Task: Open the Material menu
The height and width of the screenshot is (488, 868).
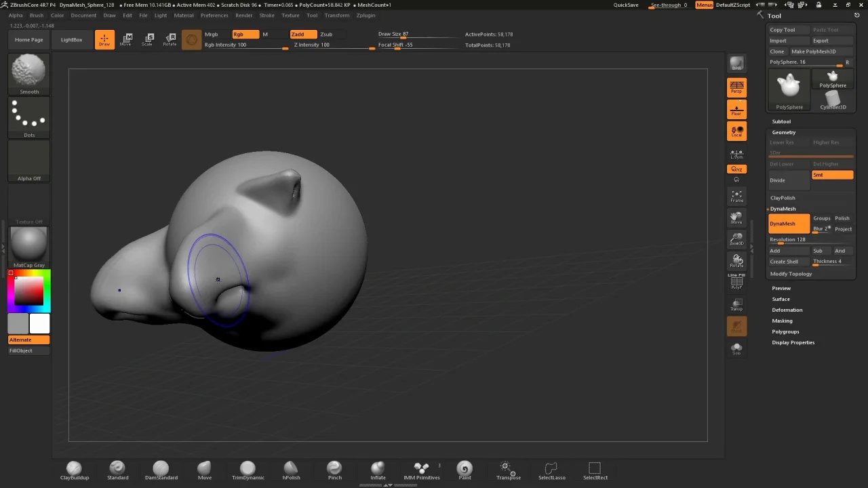Action: pyautogui.click(x=184, y=15)
